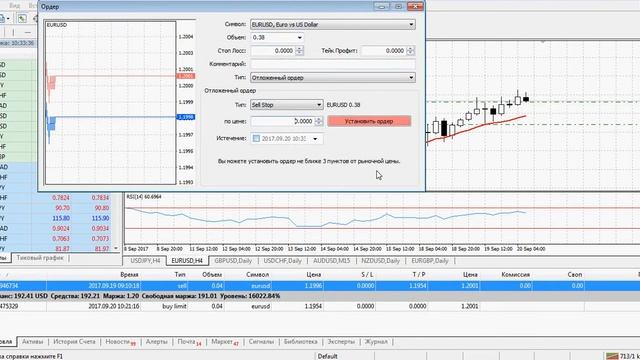Click 115.80 bid price in Market Watch

61,218
